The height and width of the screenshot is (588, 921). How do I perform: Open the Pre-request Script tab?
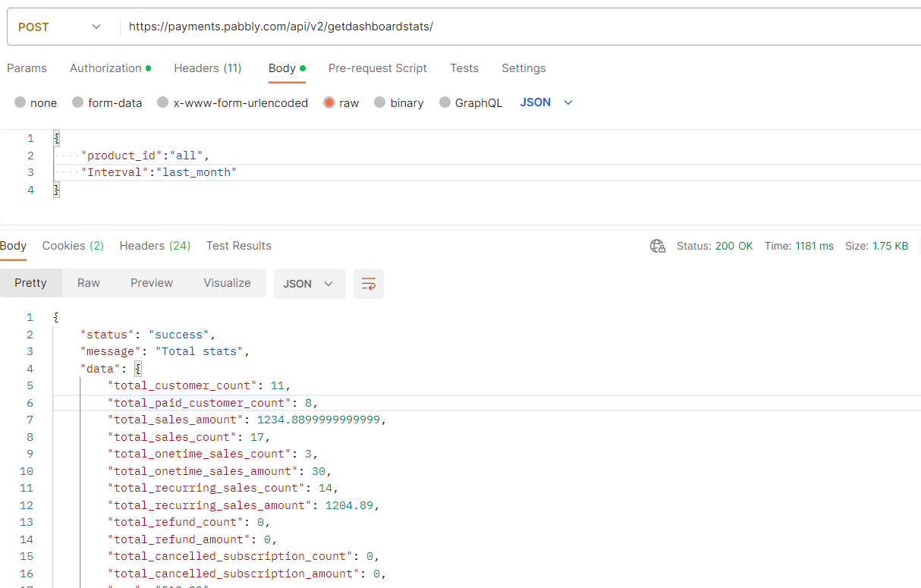(x=378, y=68)
